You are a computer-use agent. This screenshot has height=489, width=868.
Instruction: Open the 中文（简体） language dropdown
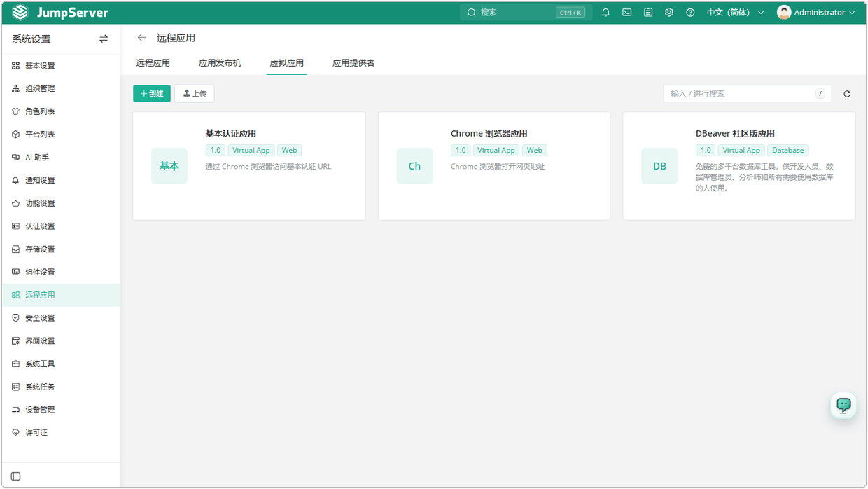click(x=736, y=13)
